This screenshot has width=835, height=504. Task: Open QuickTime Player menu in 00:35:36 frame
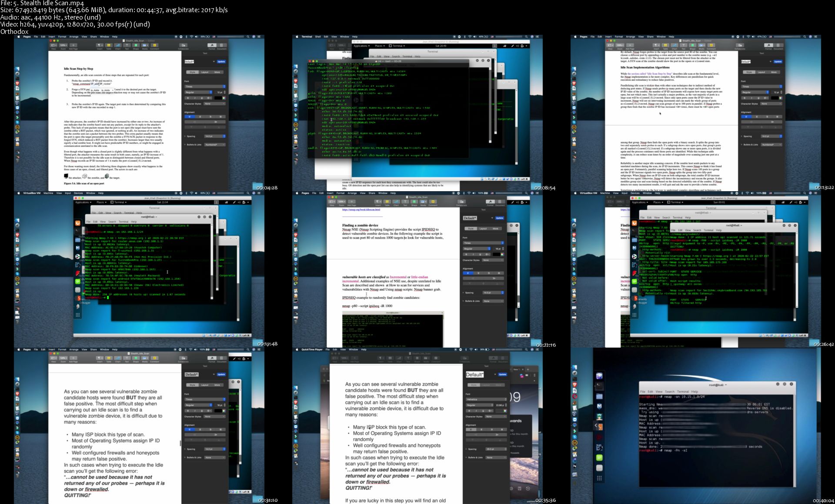click(x=312, y=349)
